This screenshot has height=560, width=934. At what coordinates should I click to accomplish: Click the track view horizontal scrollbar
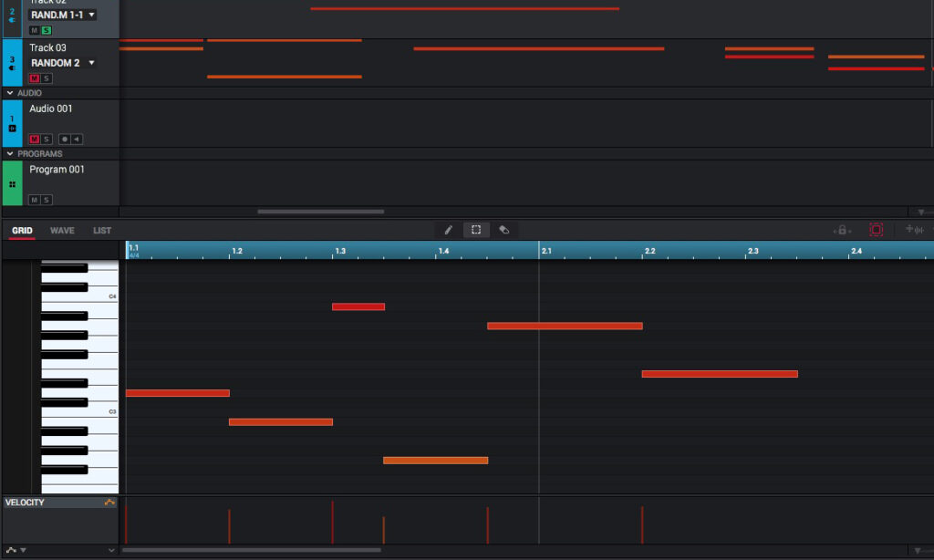(x=320, y=212)
